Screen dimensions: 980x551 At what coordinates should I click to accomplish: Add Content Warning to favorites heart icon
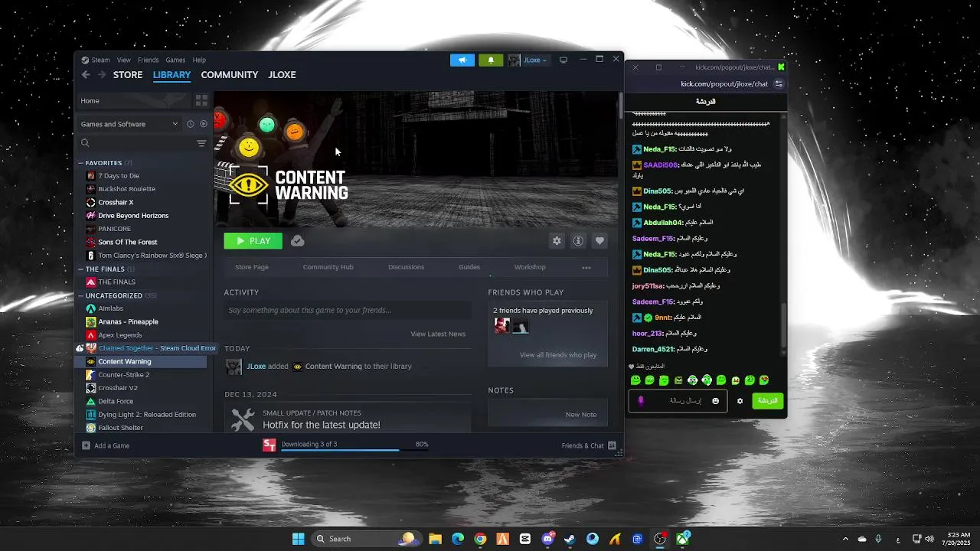[x=599, y=241]
